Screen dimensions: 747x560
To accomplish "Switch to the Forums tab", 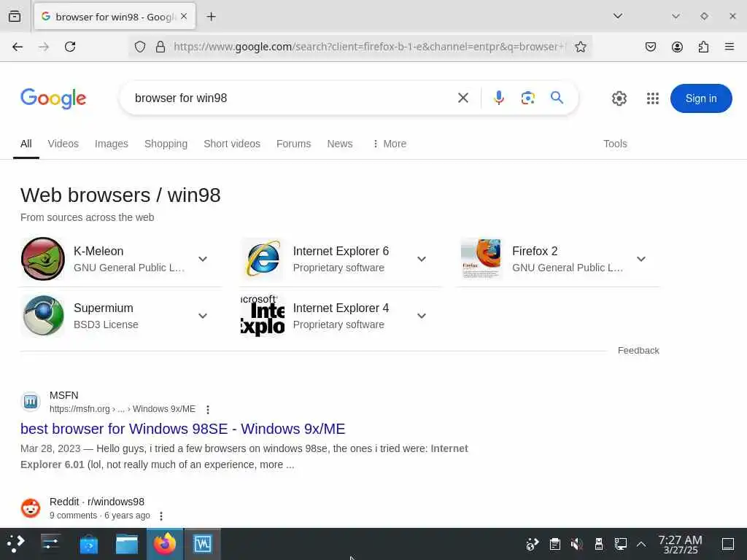I will click(x=293, y=144).
